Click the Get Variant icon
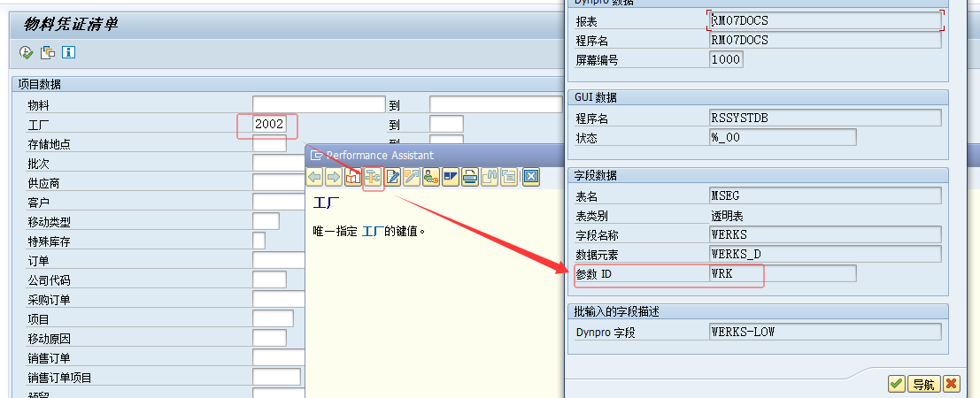The height and width of the screenshot is (398, 980). click(x=48, y=52)
